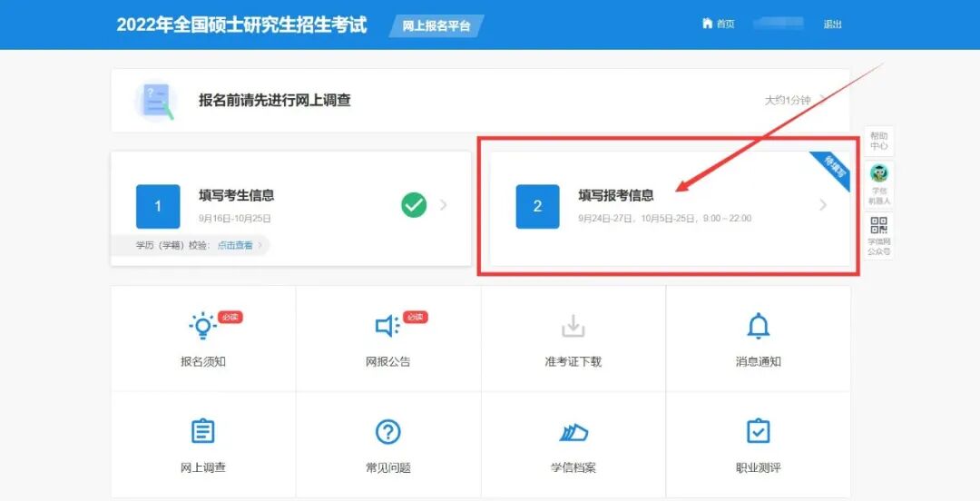Click the 消息通知 label

(758, 361)
